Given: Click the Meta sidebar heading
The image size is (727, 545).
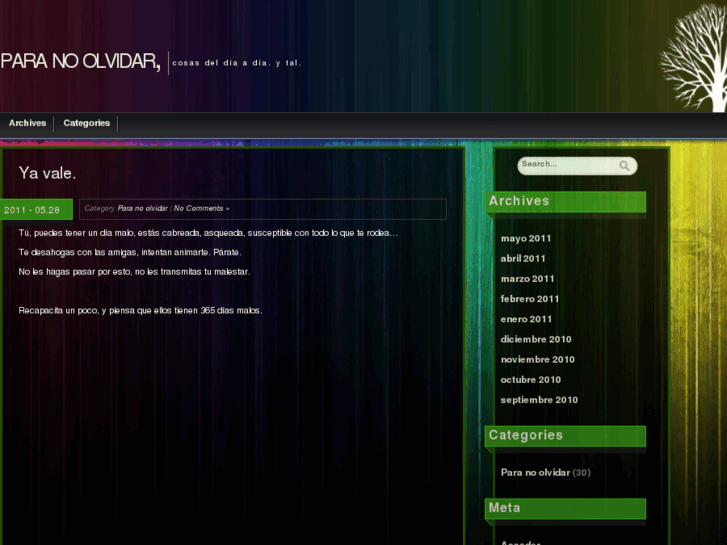Looking at the screenshot, I should (x=566, y=509).
